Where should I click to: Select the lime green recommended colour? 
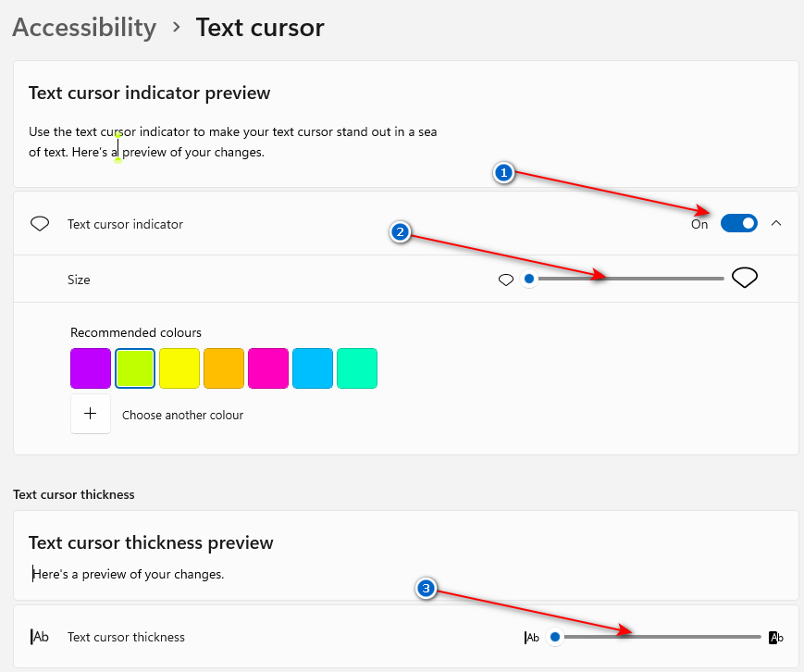click(x=135, y=368)
